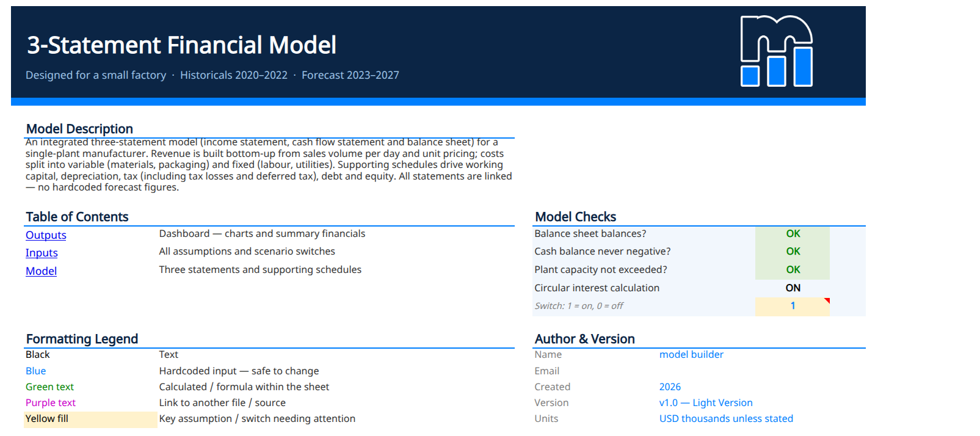Click the Plant capacity not exceeded OK cell

tap(793, 270)
